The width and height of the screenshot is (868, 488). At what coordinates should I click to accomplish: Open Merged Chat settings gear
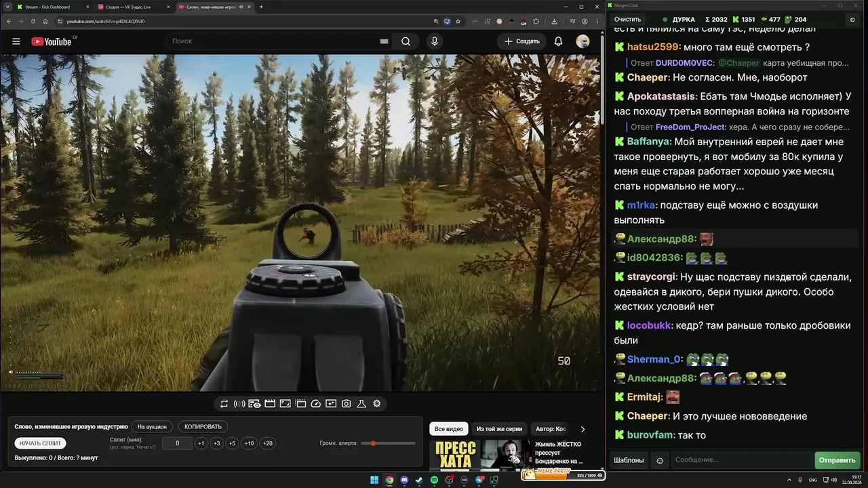point(852,20)
